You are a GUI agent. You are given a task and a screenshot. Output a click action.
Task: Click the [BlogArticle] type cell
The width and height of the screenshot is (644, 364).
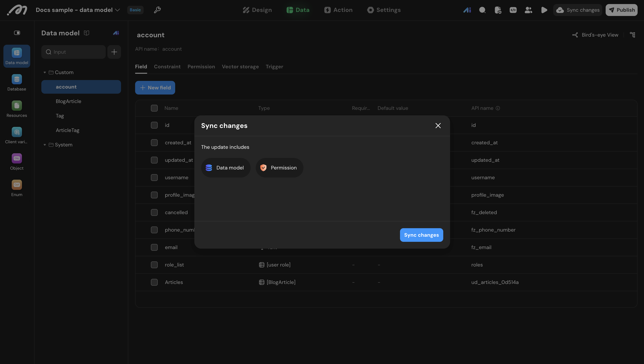(x=277, y=282)
